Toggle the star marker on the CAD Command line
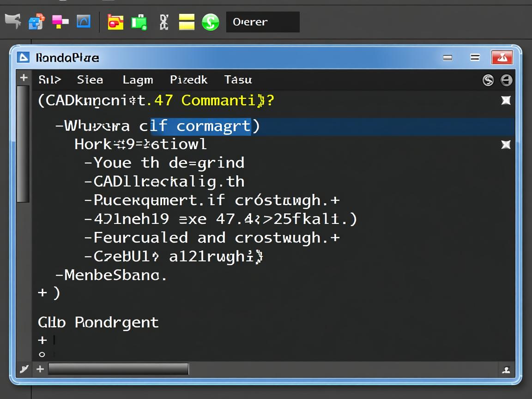This screenshot has width=532, height=399. pos(506,100)
